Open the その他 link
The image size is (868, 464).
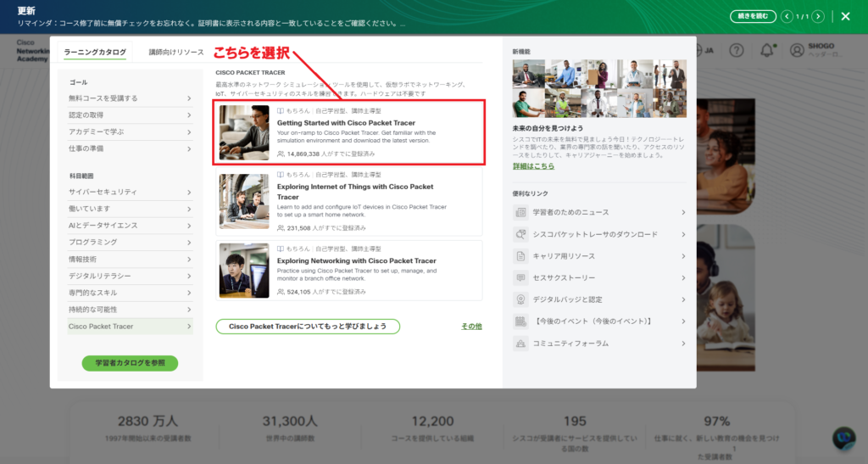point(471,327)
